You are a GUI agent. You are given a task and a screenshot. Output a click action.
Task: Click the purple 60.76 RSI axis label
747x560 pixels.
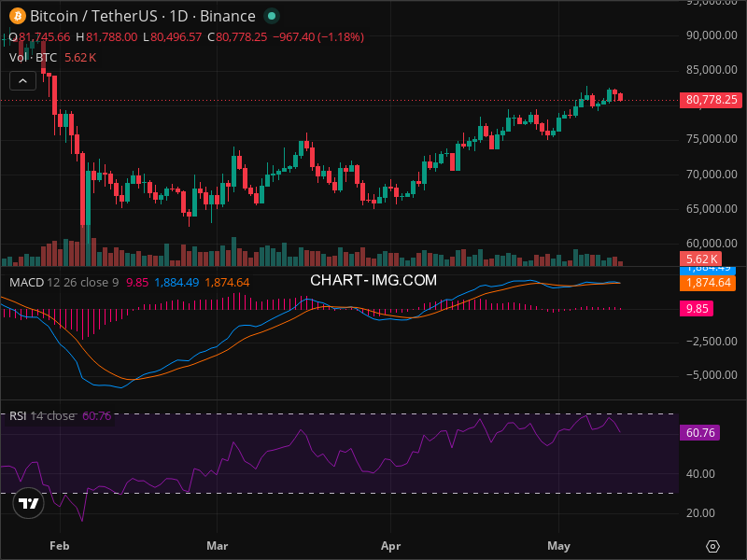(x=699, y=433)
